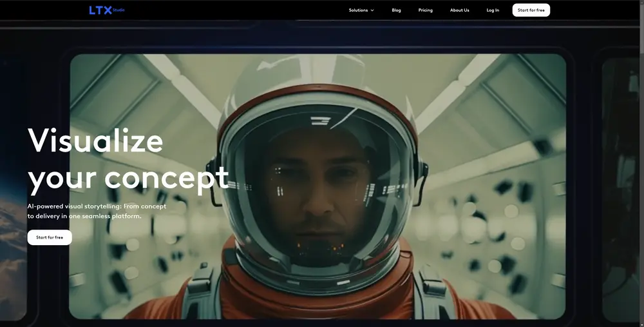Click Start for free below the headline
The width and height of the screenshot is (644, 327).
pos(50,237)
